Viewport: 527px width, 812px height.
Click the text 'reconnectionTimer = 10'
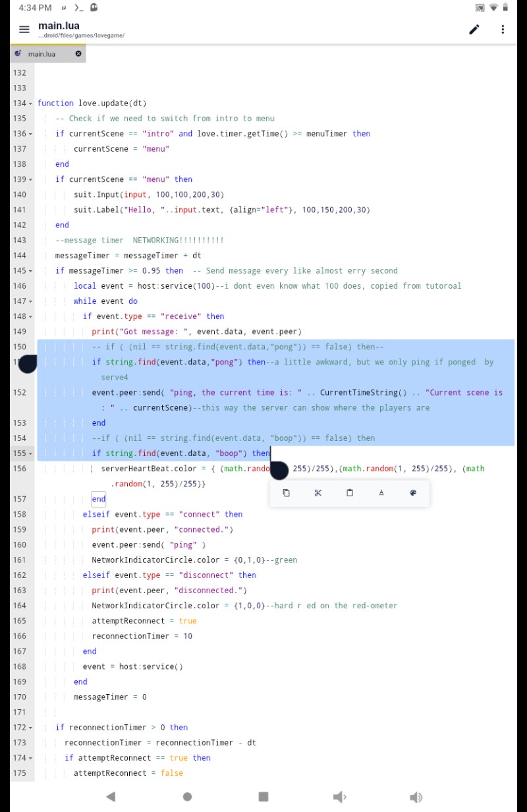pos(142,636)
